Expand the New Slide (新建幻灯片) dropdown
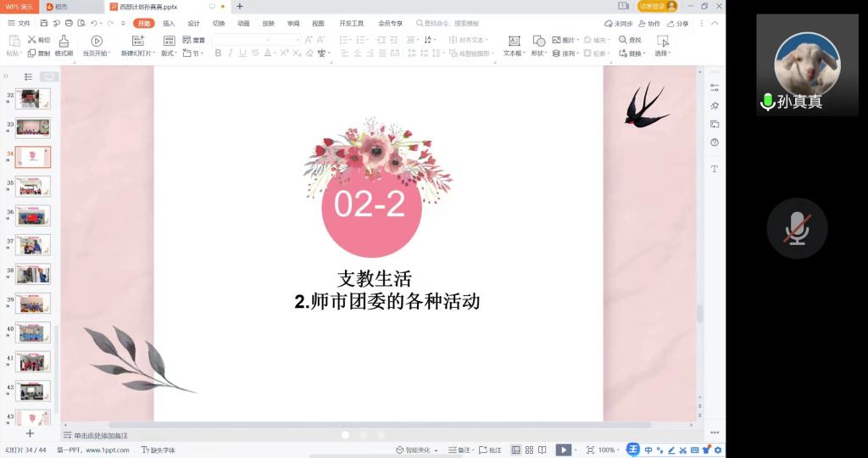The width and height of the screenshot is (868, 458). coord(138,53)
